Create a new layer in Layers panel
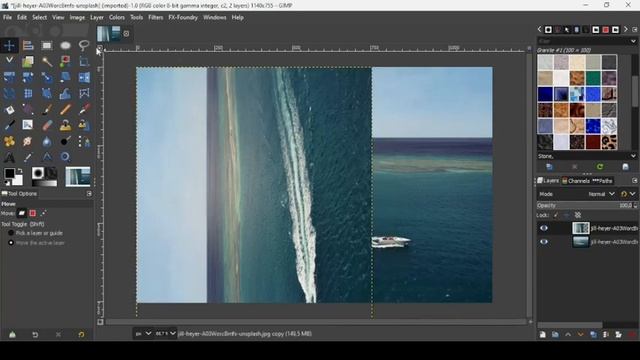The height and width of the screenshot is (360, 640). click(x=542, y=334)
